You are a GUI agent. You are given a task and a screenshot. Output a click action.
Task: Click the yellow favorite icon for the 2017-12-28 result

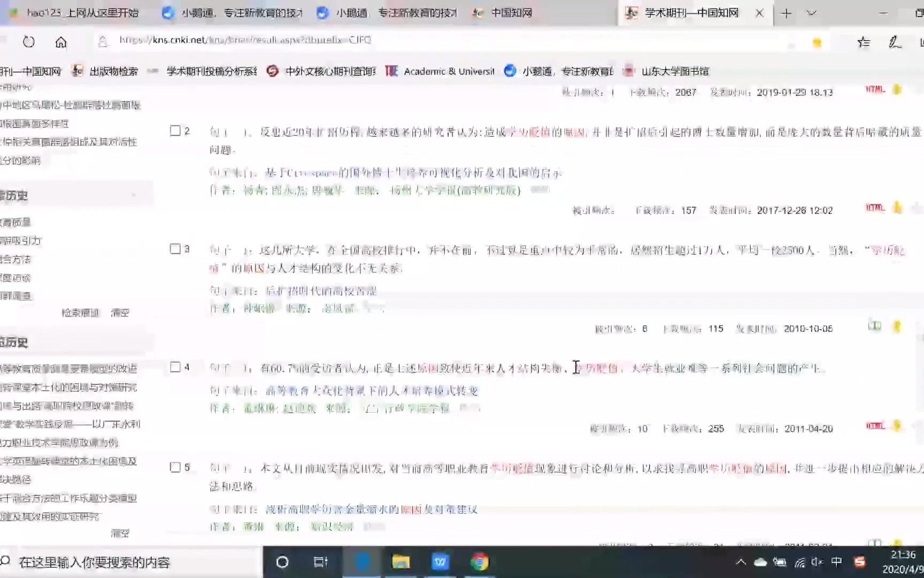pyautogui.click(x=897, y=208)
